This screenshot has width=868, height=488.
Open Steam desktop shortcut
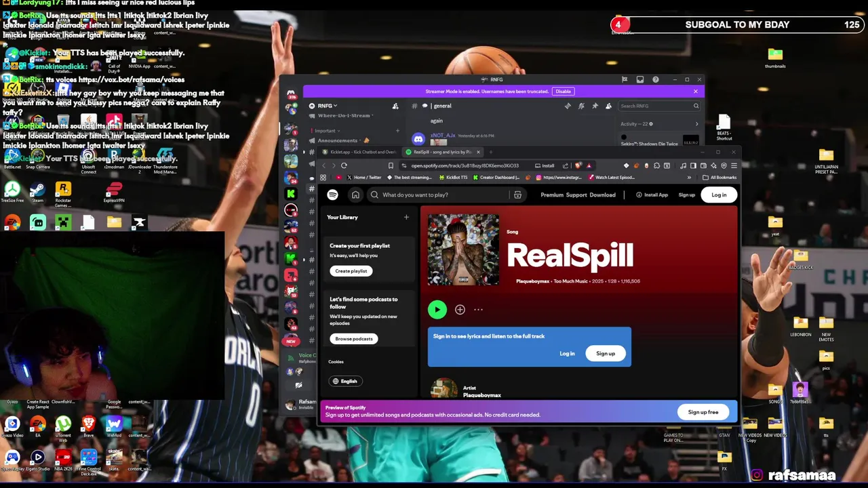coord(37,192)
